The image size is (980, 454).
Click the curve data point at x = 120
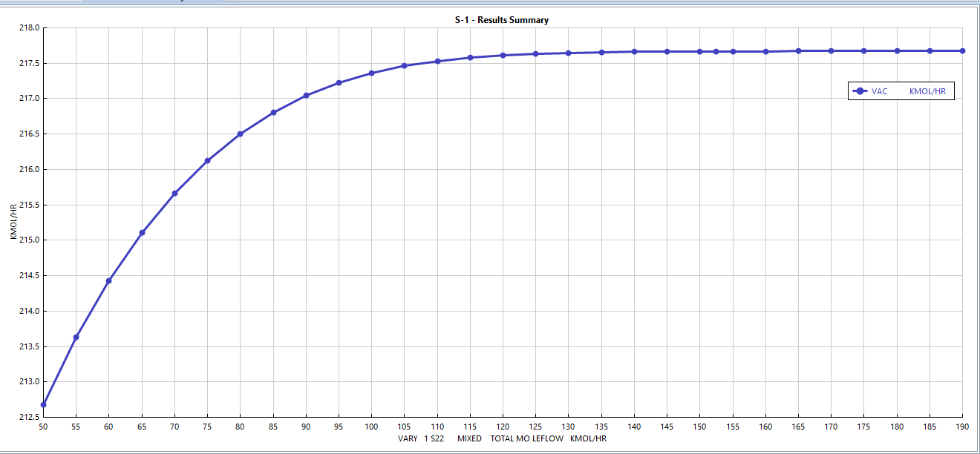pyautogui.click(x=503, y=55)
